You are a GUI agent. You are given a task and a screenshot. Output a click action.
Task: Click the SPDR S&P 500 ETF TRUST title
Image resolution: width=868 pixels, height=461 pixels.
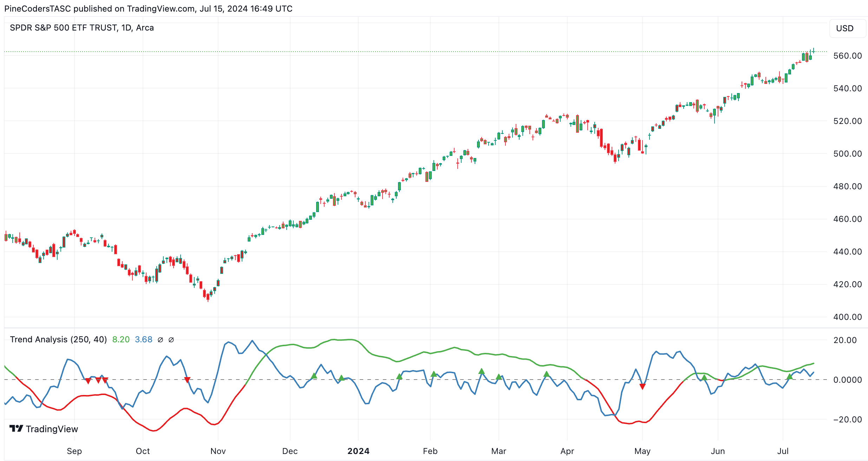[81, 28]
